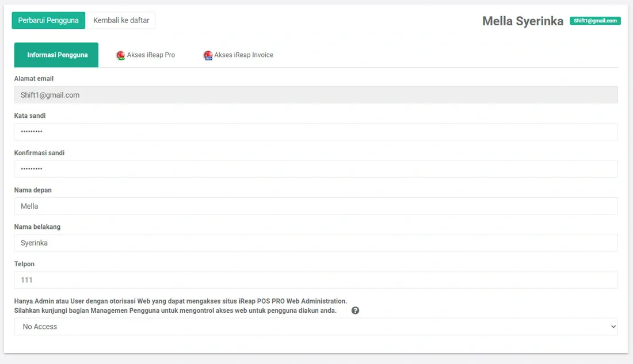Click the Nama depan field containing Mella

(315, 205)
